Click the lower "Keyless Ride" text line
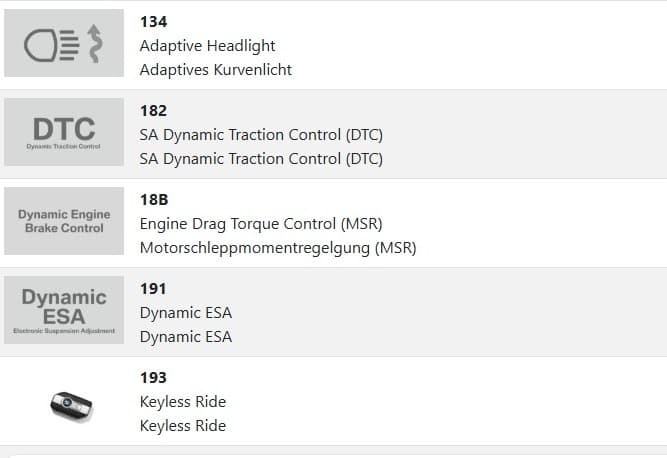667x458 pixels. pos(183,425)
